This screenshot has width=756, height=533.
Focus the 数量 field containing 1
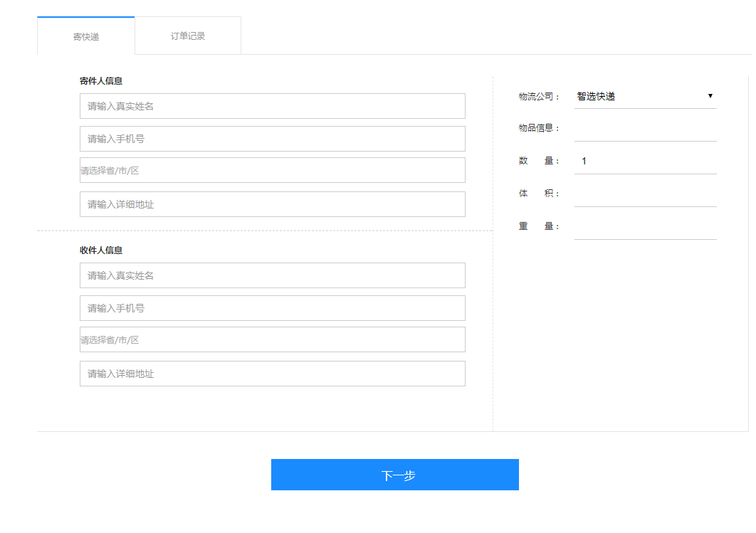tap(645, 162)
